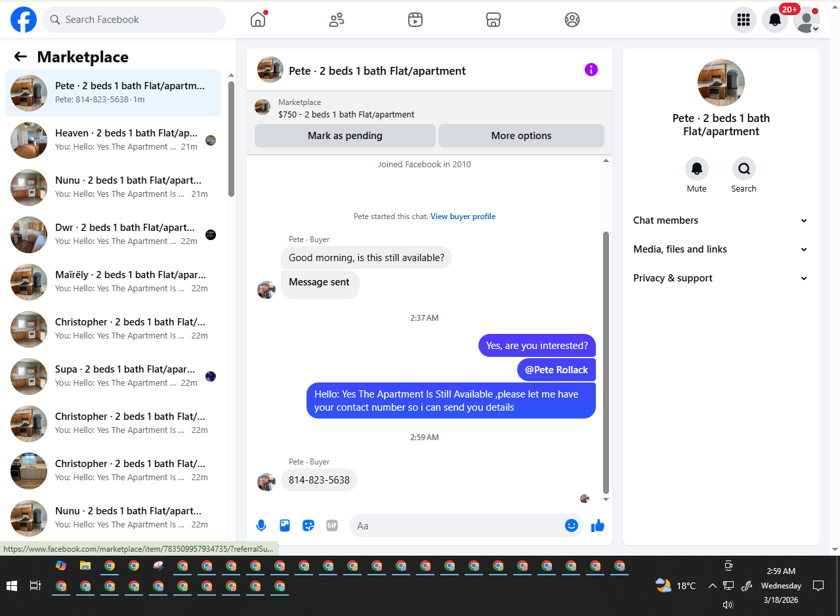This screenshot has height=616, width=840.
Task: Click the back arrow beside Marketplace
Action: pyautogui.click(x=20, y=56)
